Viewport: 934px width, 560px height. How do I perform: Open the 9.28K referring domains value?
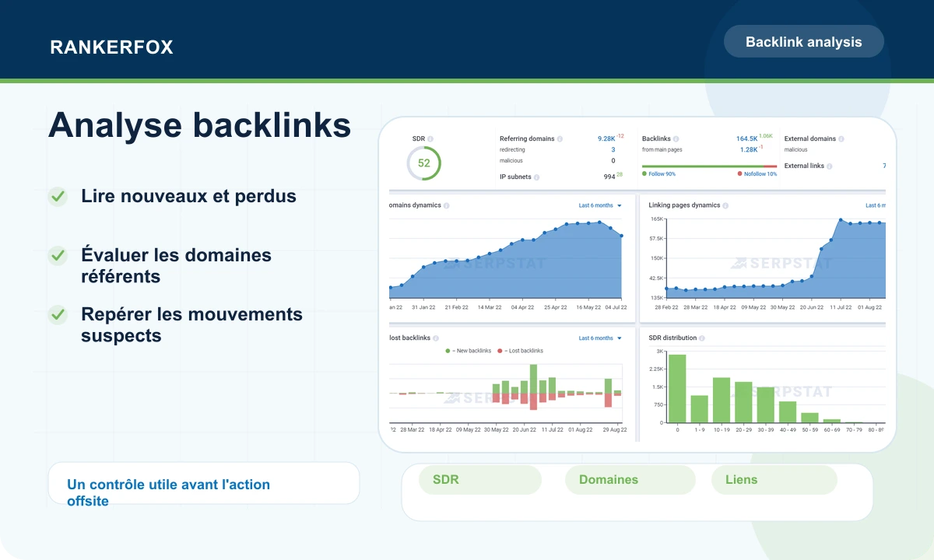click(606, 139)
